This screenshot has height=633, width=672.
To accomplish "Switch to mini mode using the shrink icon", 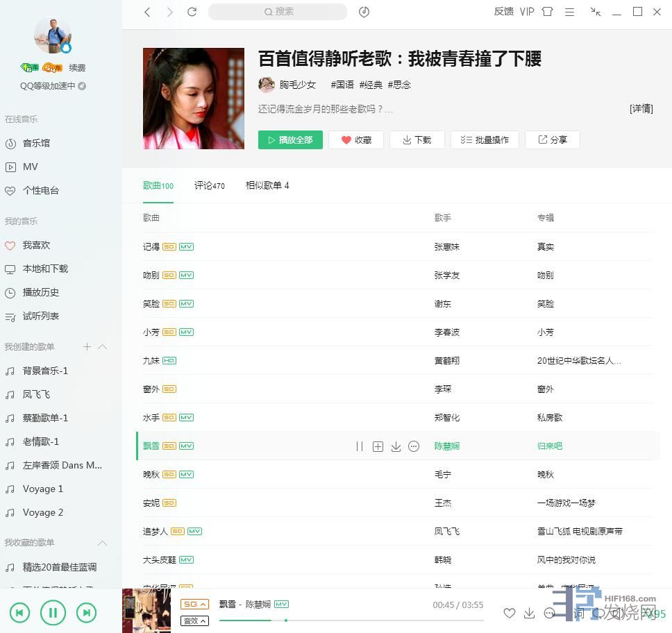I will (x=595, y=12).
